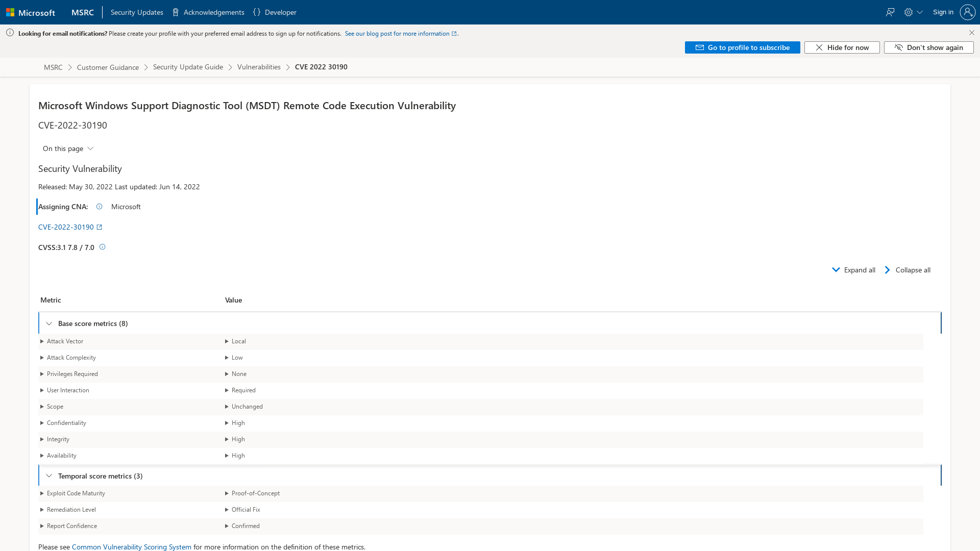Click the Acknowledgements ribbon icon
The image size is (980, 551).
(x=176, y=12)
